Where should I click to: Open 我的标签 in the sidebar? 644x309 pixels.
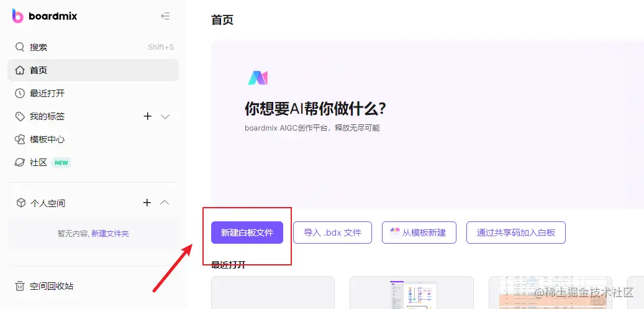coord(47,116)
